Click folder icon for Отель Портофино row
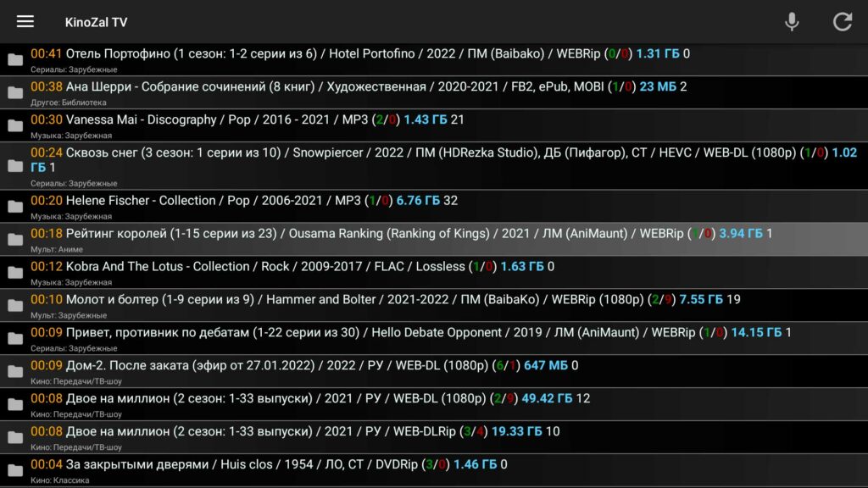This screenshot has width=868, height=488. pyautogui.click(x=15, y=59)
